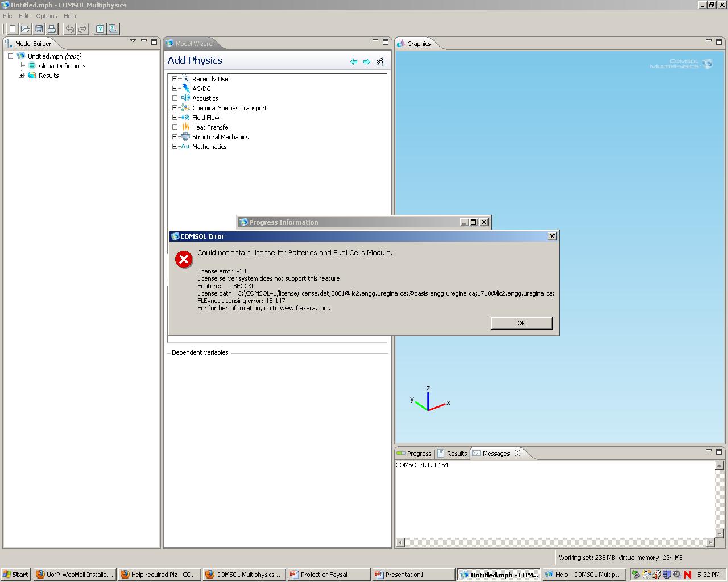Select Global Definitions in the model tree
Viewport: 728px width, 582px height.
point(62,66)
